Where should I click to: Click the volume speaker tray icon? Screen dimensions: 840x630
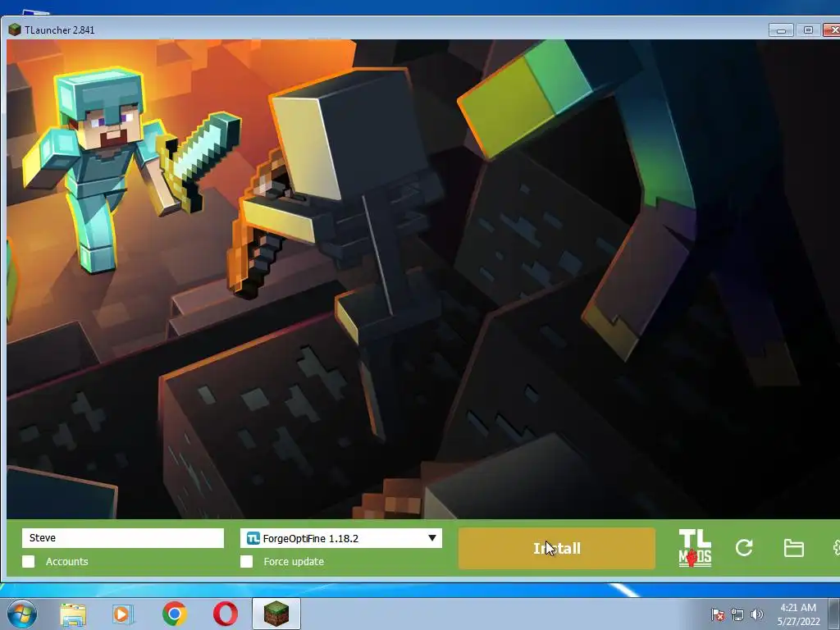pyautogui.click(x=756, y=614)
